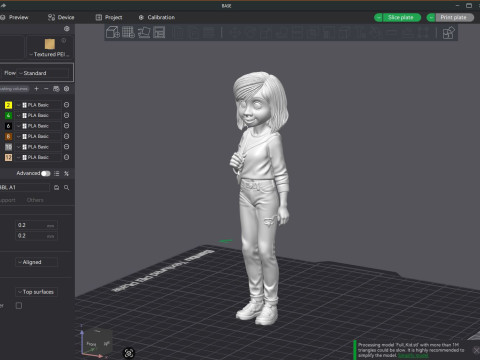Click the peach filament 12 color swatch
Screen dimensions: 480x360
[x=8, y=157]
